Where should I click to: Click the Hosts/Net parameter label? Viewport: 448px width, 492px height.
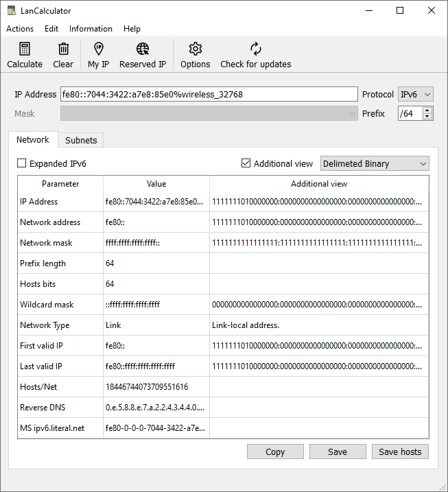38,387
